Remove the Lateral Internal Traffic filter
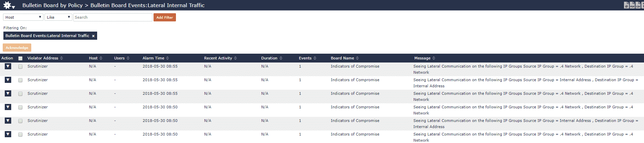Image resolution: width=644 pixels, height=143 pixels. (x=93, y=36)
